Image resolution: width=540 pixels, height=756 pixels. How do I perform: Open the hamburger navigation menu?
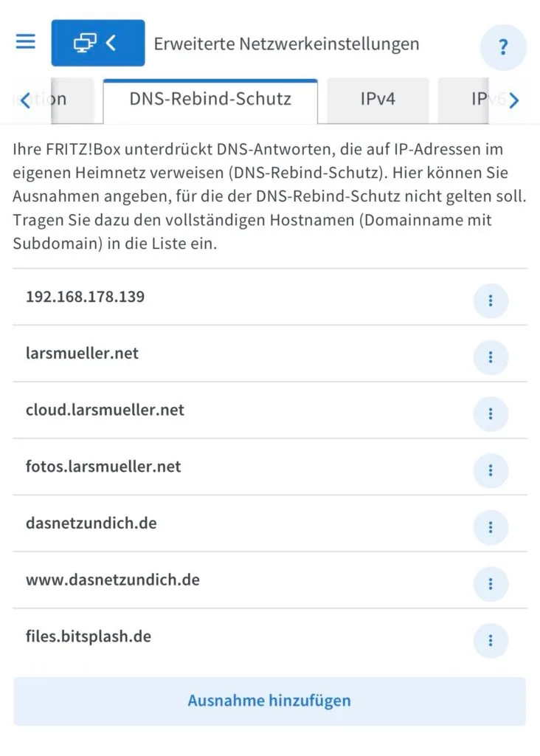pyautogui.click(x=26, y=41)
